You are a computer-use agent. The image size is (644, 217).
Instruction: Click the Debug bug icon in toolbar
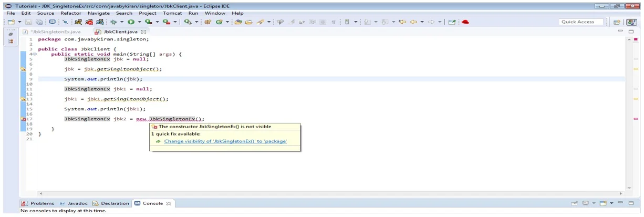pos(113,22)
